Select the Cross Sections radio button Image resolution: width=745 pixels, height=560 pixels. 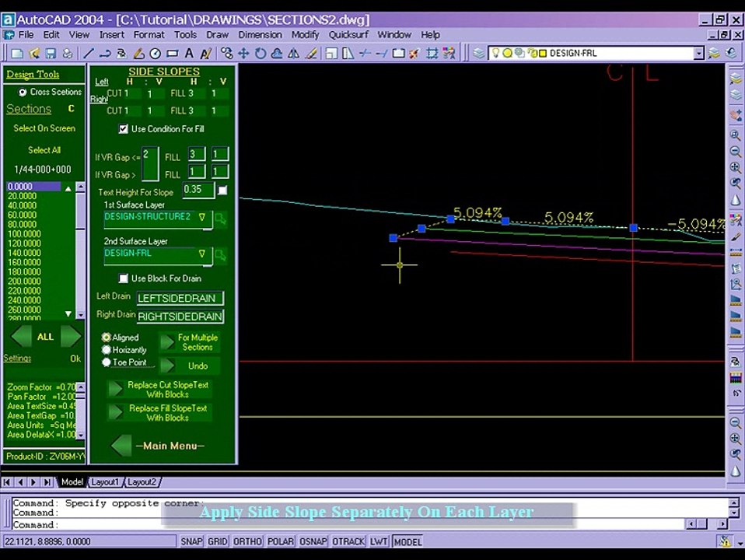point(23,93)
